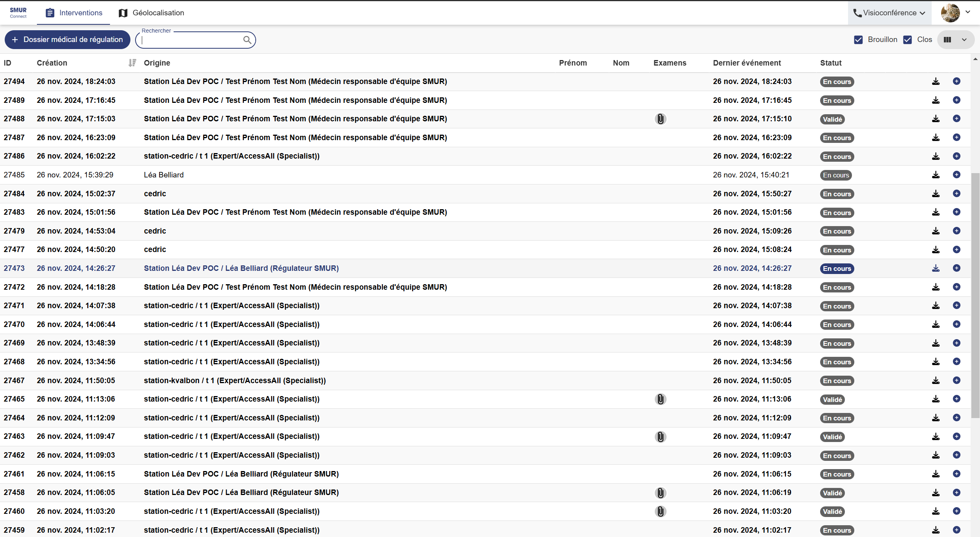Open intervention 27485 from Léa Belliard
The image size is (980, 537).
coord(163,175)
